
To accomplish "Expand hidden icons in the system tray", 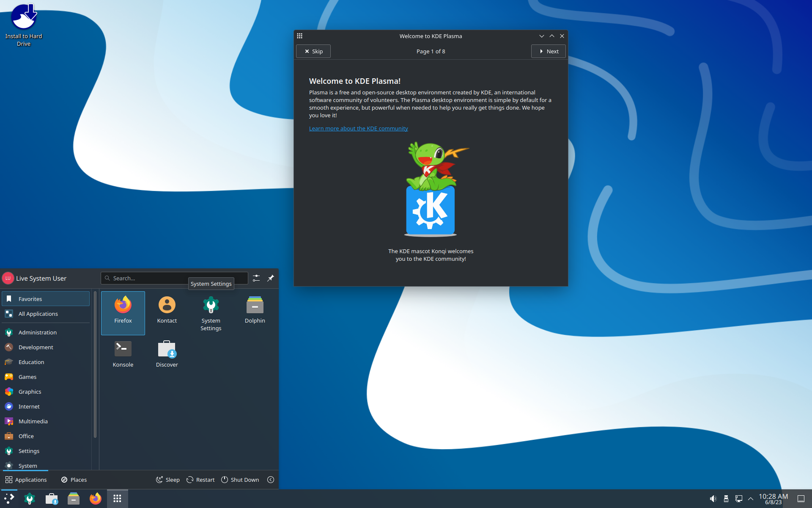I will (751, 498).
